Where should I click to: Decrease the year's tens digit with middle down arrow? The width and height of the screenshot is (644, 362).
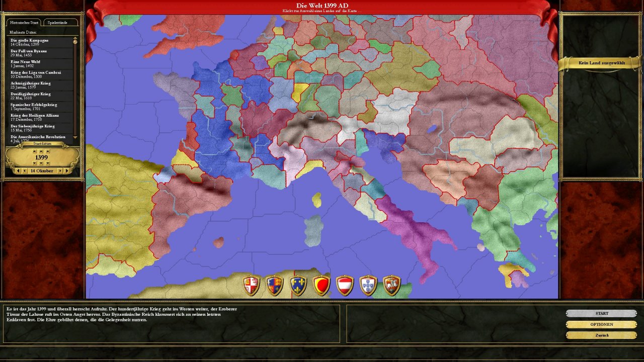coord(41,163)
